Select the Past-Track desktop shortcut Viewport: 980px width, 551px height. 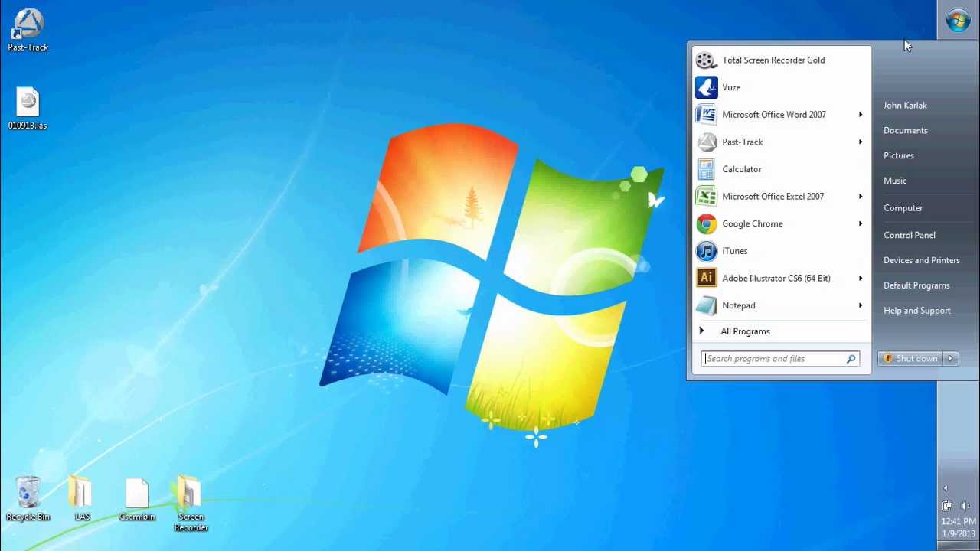(x=28, y=31)
